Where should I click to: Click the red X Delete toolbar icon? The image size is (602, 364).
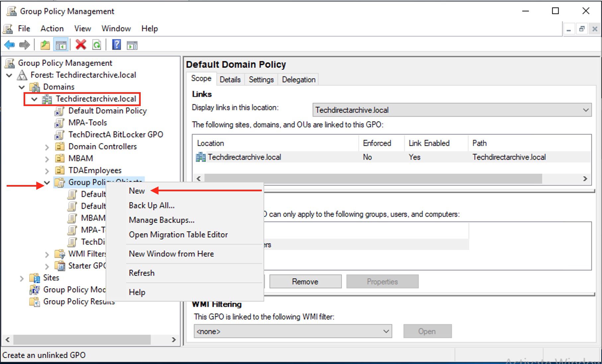click(81, 45)
